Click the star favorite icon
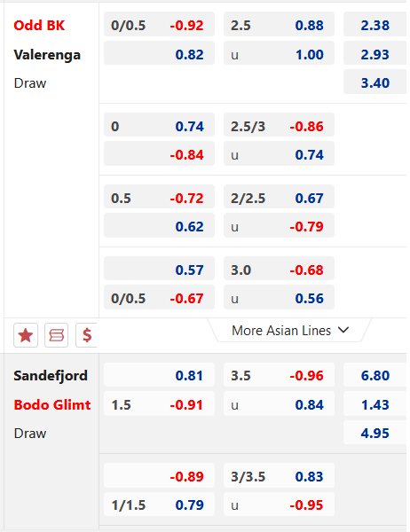Viewport: 410px width, 532px height. point(26,335)
